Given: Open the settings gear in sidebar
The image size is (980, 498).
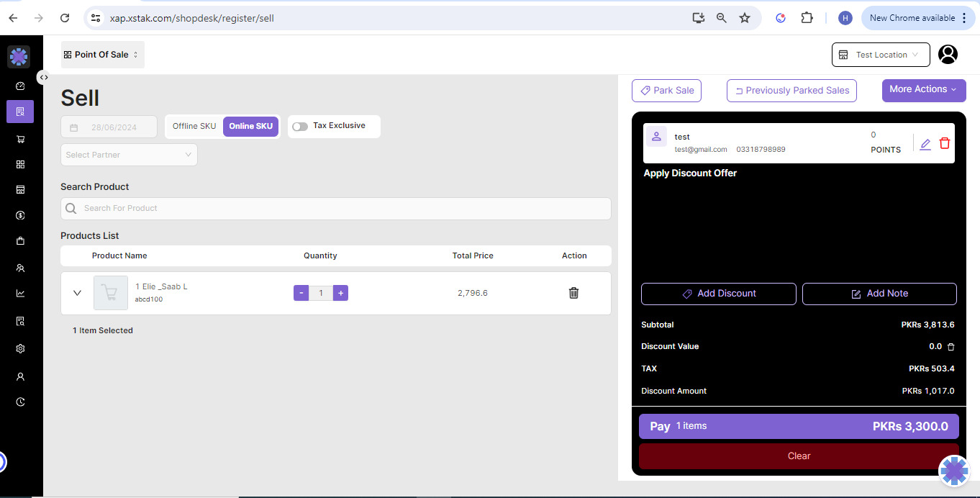Looking at the screenshot, I should pos(20,348).
